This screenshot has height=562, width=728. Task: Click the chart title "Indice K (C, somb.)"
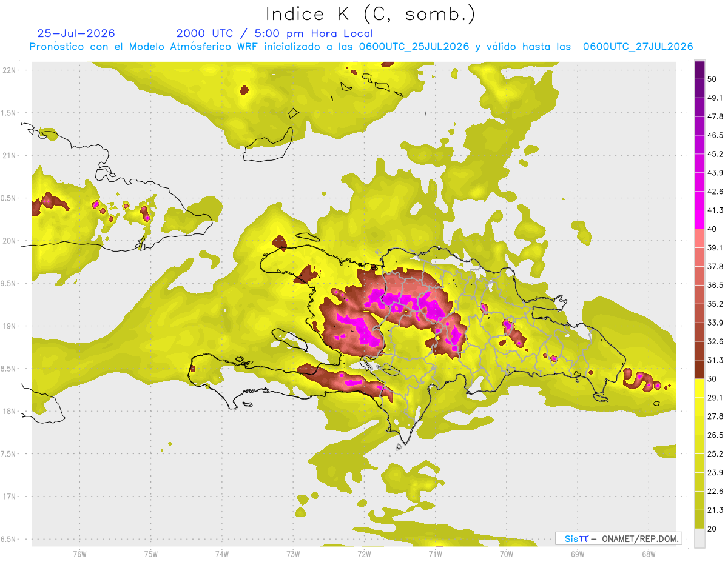pos(370,15)
